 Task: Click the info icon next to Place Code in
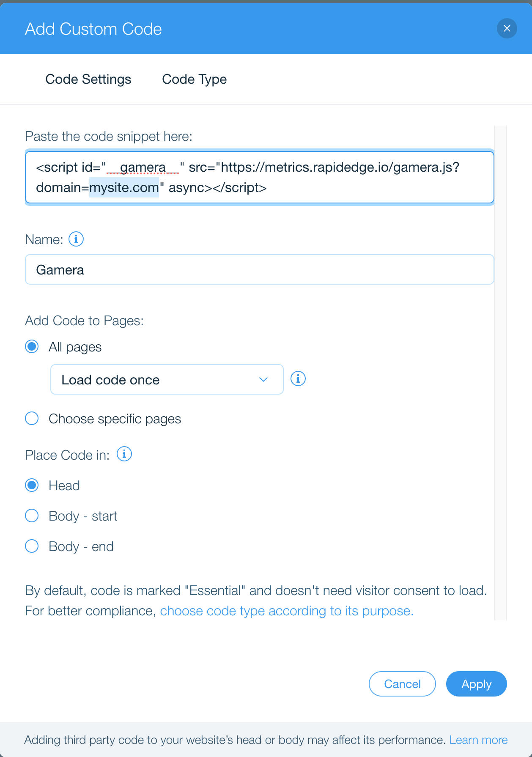[x=124, y=454]
